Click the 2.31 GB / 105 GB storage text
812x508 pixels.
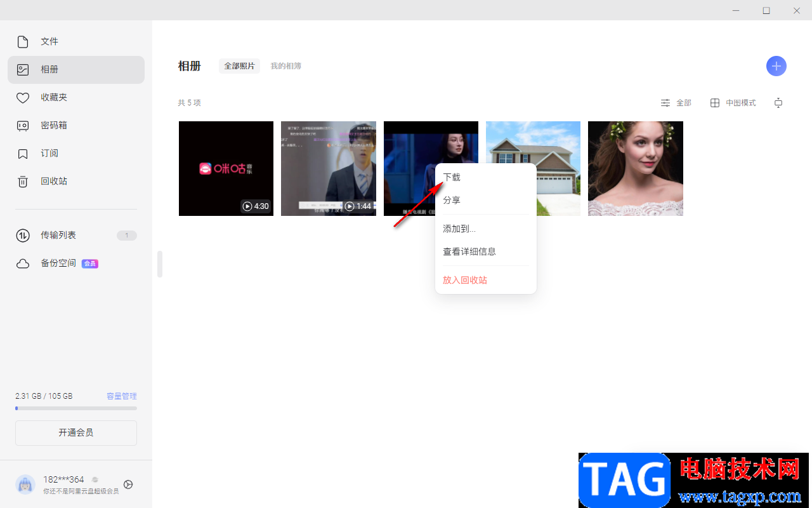[44, 396]
